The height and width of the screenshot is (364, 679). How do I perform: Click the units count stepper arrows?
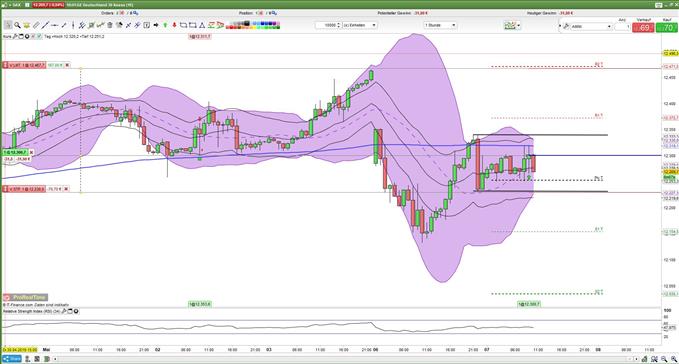pos(339,26)
